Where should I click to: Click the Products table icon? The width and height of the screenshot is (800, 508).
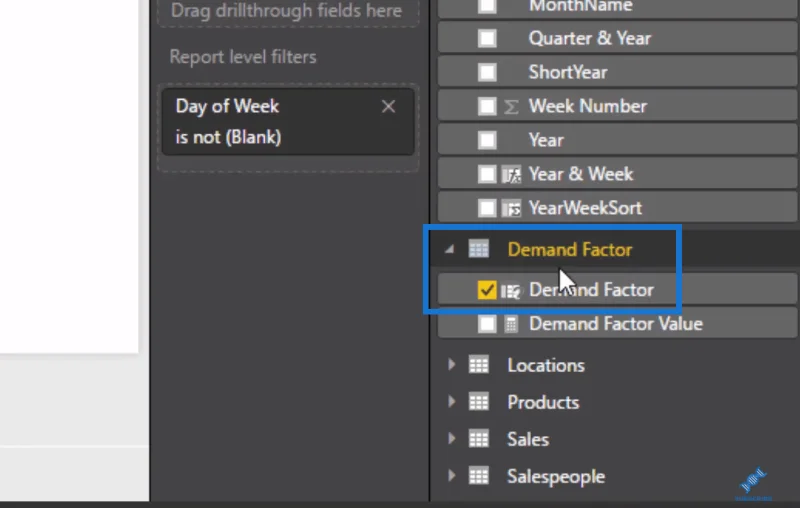tap(479, 402)
